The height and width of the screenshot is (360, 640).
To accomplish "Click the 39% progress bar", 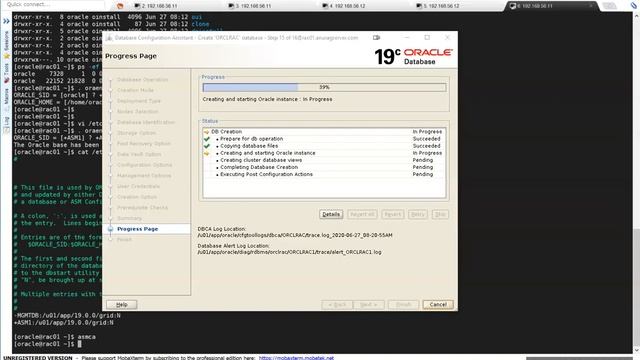I will coord(324,87).
